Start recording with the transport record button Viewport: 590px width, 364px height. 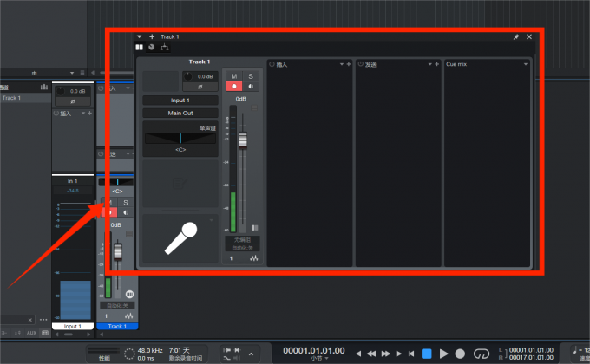(x=460, y=354)
